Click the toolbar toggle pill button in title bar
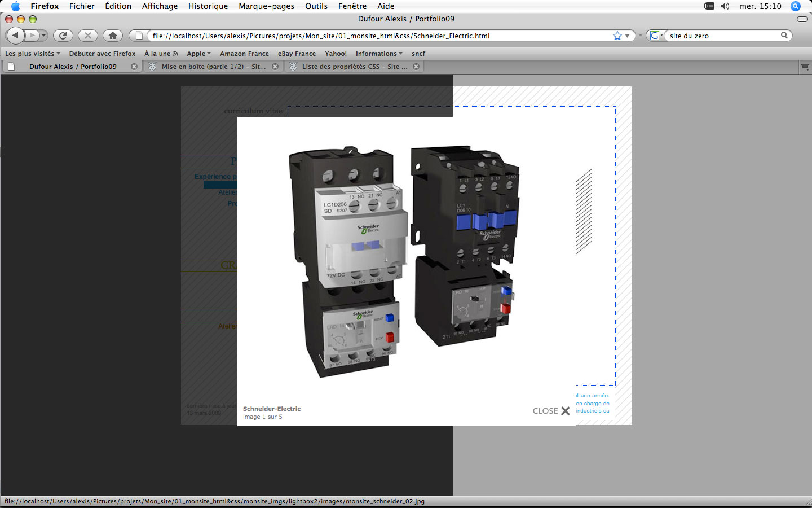This screenshot has height=508, width=812. point(802,19)
